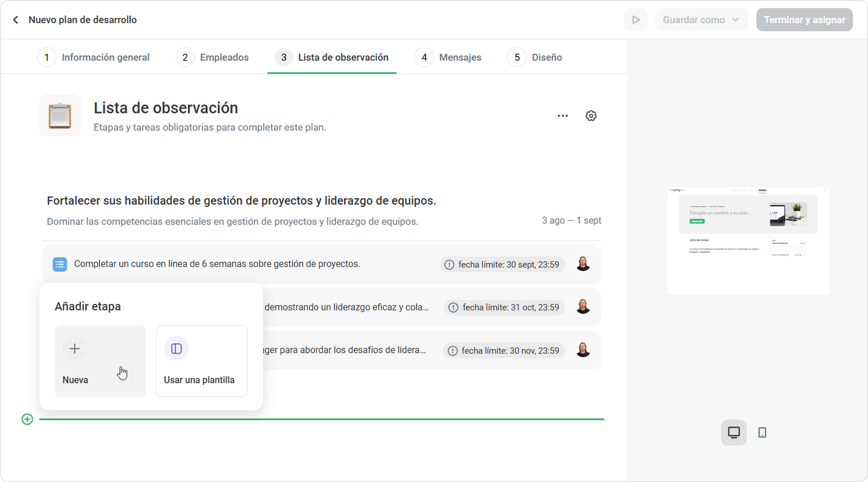The width and height of the screenshot is (868, 482).
Task: Choose the Usar una plantilla option
Action: point(202,361)
